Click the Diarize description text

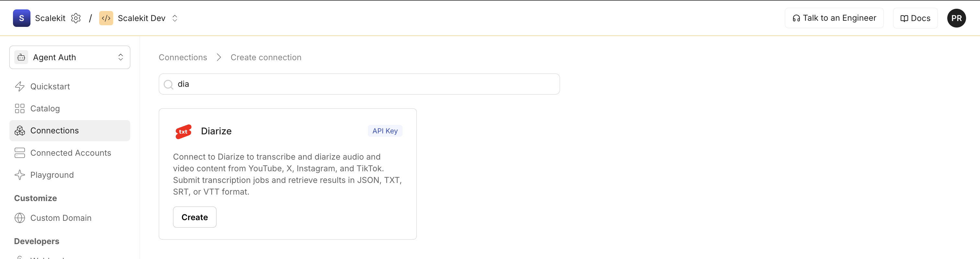287,174
